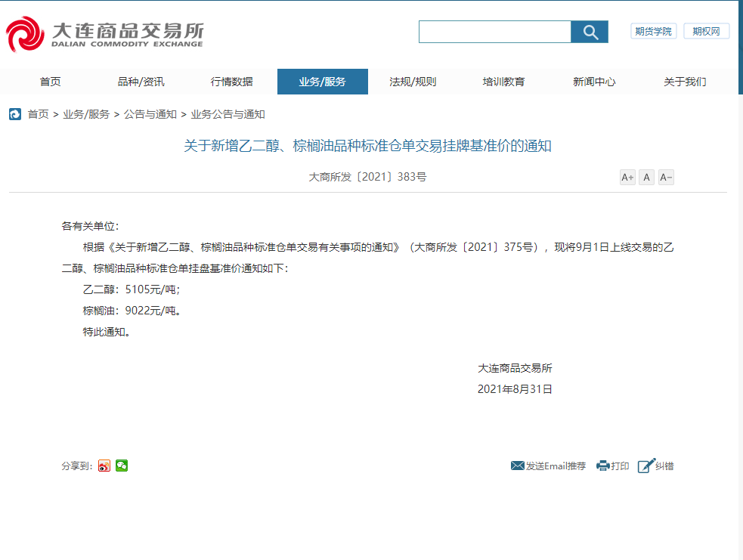
Task: Decrease font size with A− button
Action: 666,178
